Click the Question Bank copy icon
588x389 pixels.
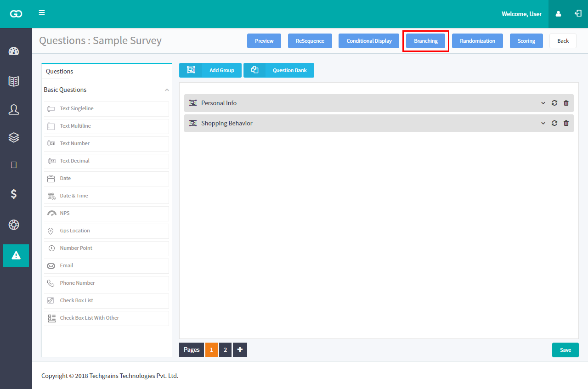coord(255,70)
